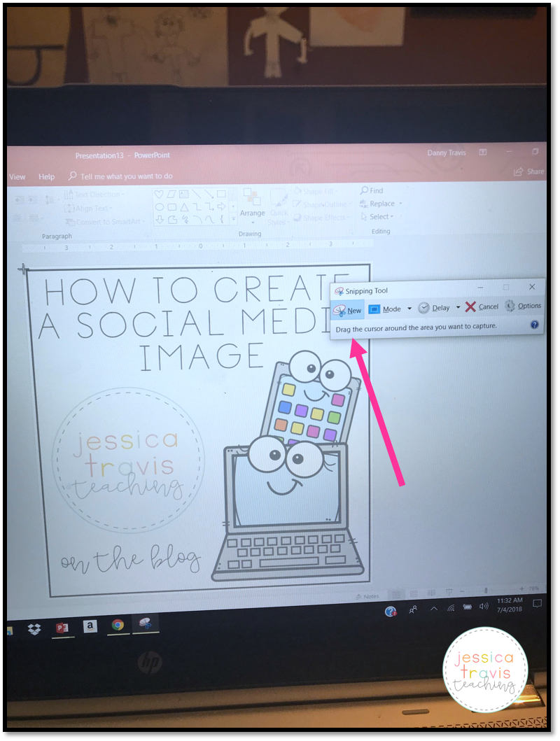Toggle the Notes pane in status bar
The image size is (560, 741).
(367, 596)
